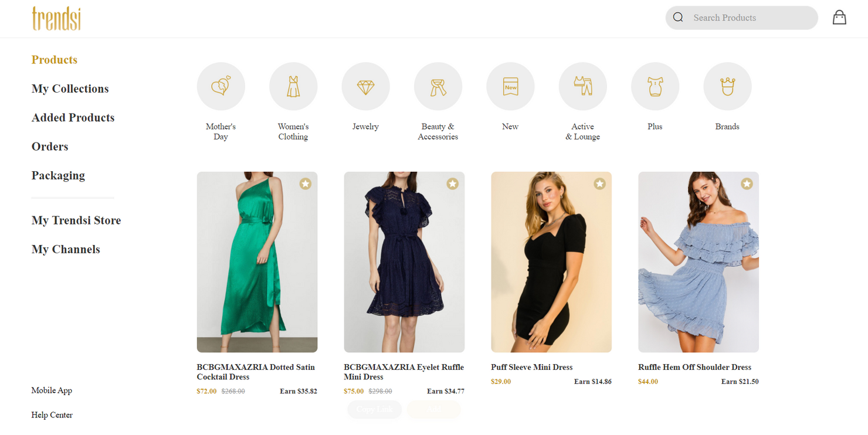Image resolution: width=868 pixels, height=435 pixels.
Task: Open green satin cocktail dress photo
Action: click(257, 262)
